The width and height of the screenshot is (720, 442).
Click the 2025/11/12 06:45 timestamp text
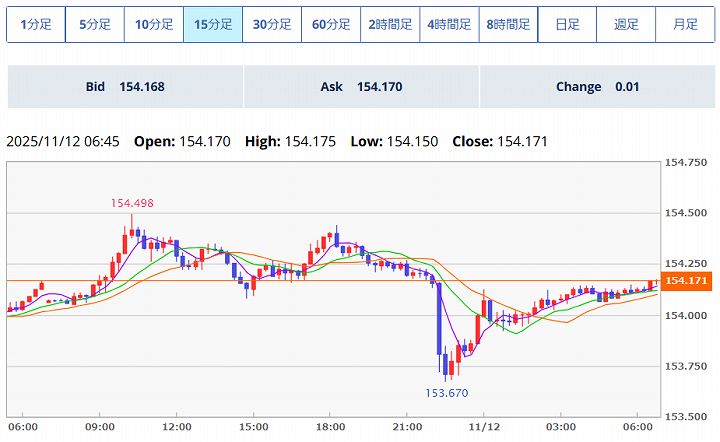click(63, 142)
